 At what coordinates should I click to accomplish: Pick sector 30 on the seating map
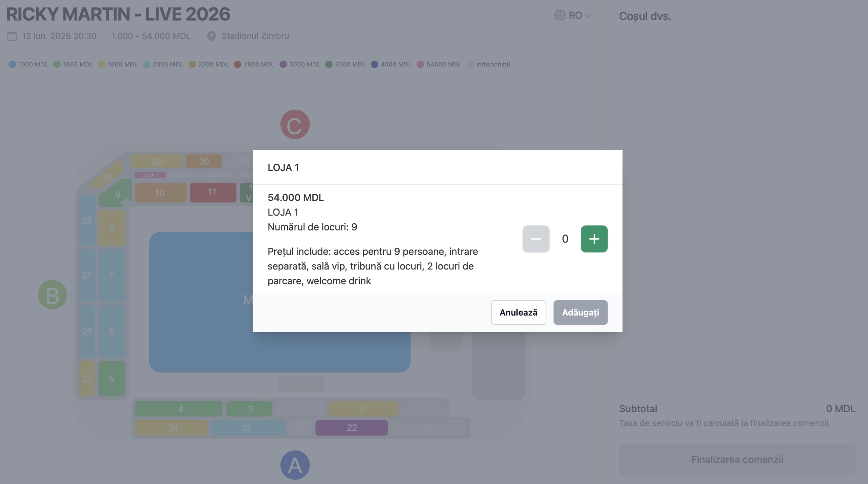[x=203, y=161]
